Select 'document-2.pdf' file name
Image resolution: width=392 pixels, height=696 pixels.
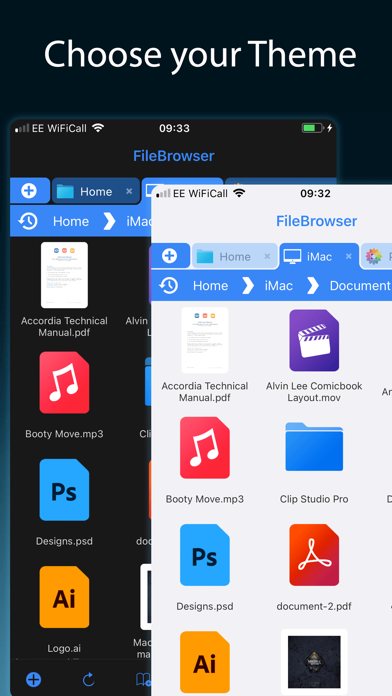point(314,606)
